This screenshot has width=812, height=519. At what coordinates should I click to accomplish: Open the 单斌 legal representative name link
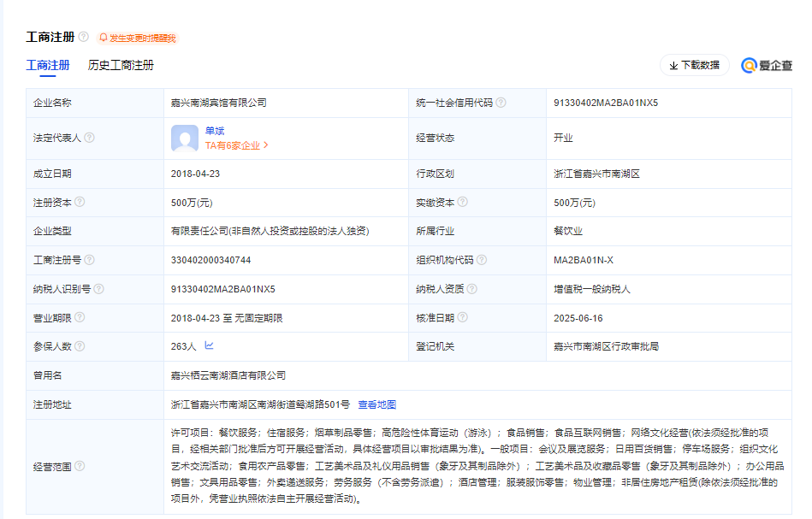214,131
